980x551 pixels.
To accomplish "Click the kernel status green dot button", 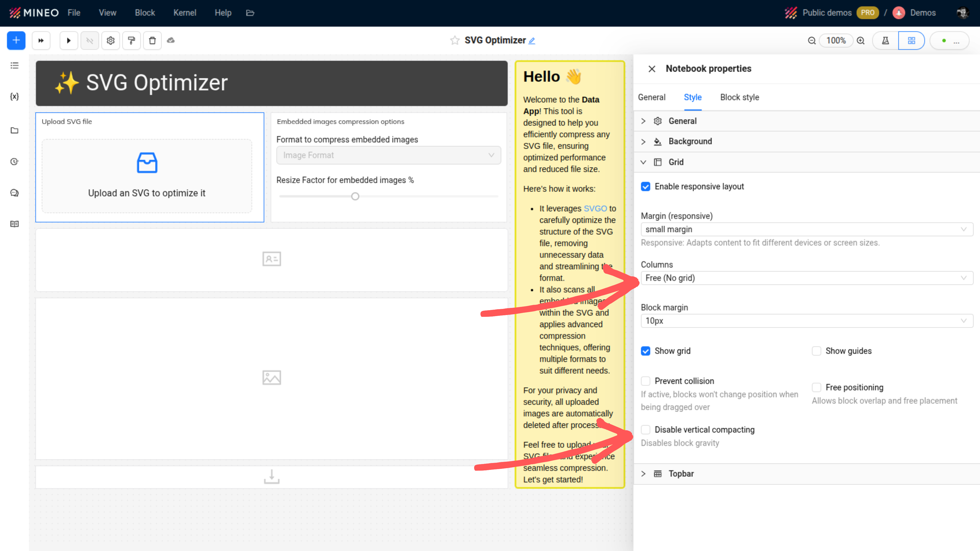I will click(950, 41).
